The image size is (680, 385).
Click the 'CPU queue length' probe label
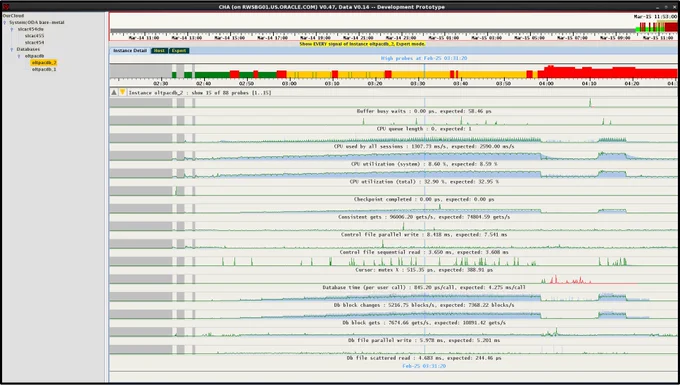click(424, 129)
